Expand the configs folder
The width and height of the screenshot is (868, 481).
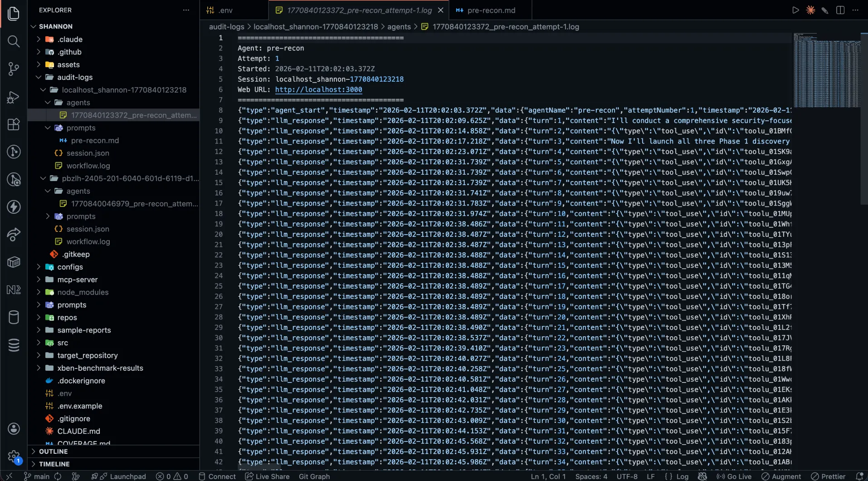(x=70, y=267)
